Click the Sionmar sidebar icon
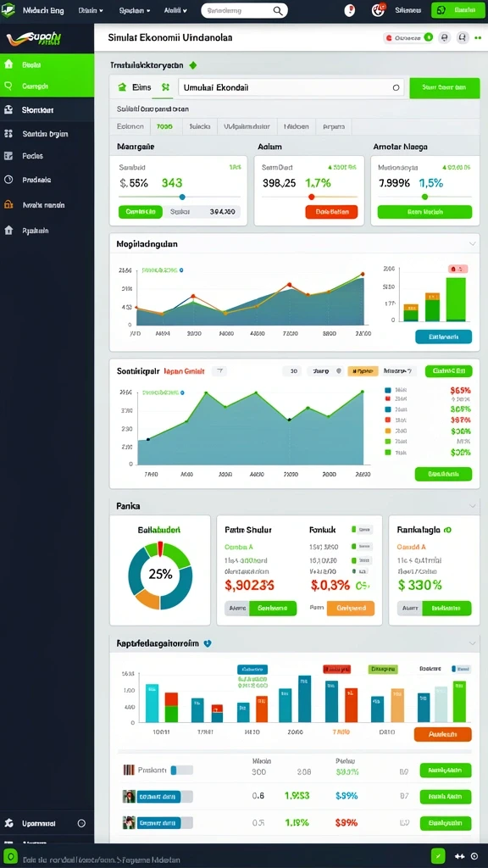Screen dimensions: 488x868 [8, 109]
